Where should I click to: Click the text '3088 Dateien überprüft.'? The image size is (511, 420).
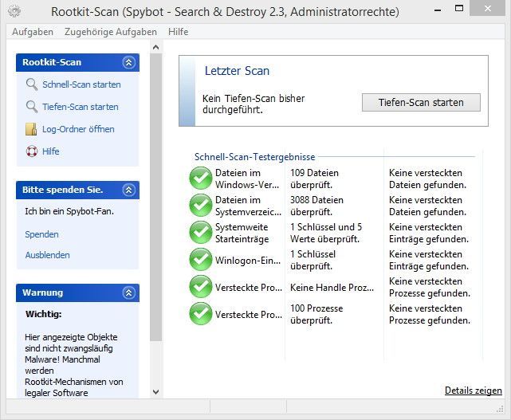tap(316, 206)
